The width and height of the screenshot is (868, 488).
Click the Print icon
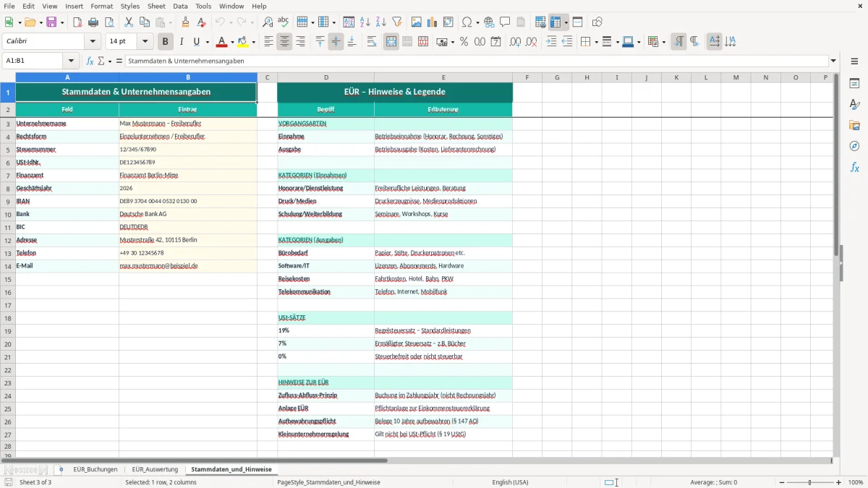pyautogui.click(x=93, y=22)
